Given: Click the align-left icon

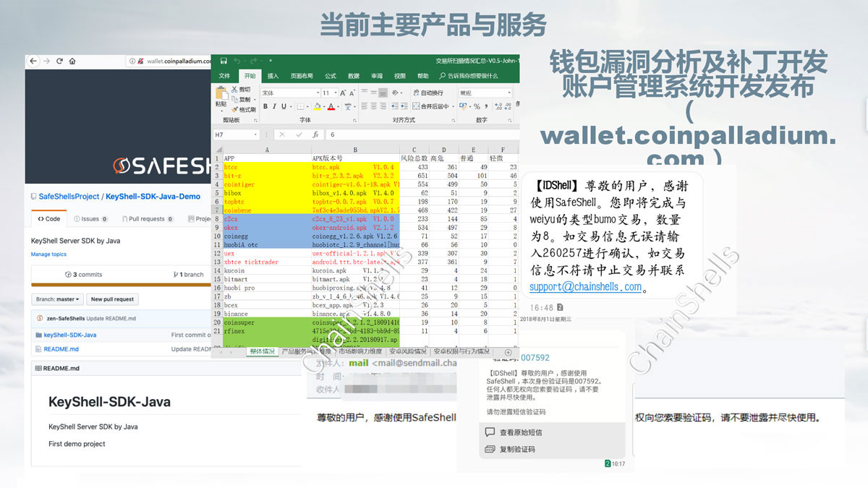Looking at the screenshot, I should [x=365, y=106].
